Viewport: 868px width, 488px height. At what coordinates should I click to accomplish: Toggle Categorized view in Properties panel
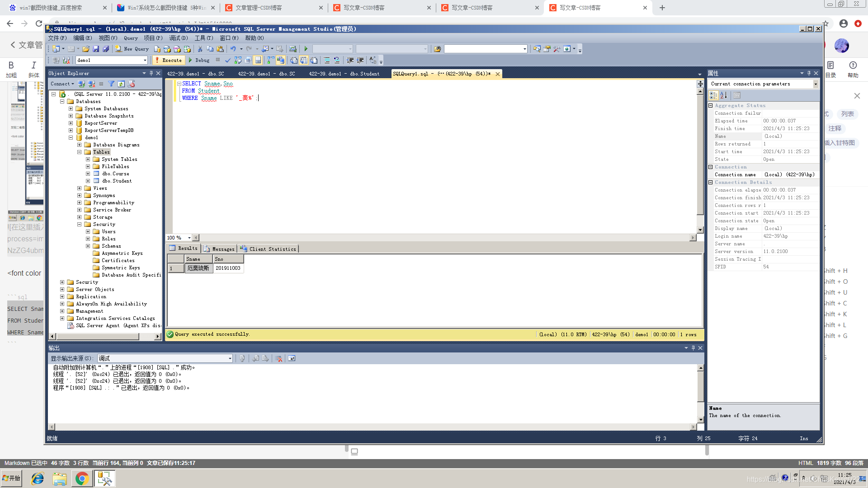[713, 95]
